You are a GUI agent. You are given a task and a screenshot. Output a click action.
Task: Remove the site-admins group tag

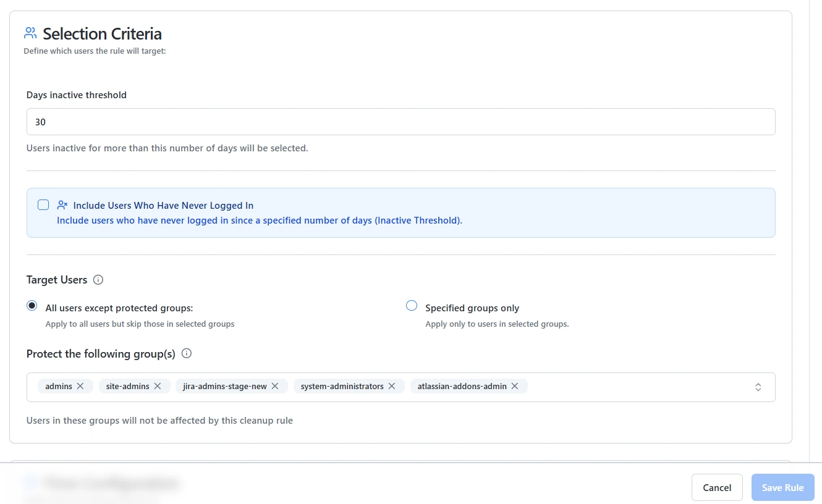click(159, 386)
